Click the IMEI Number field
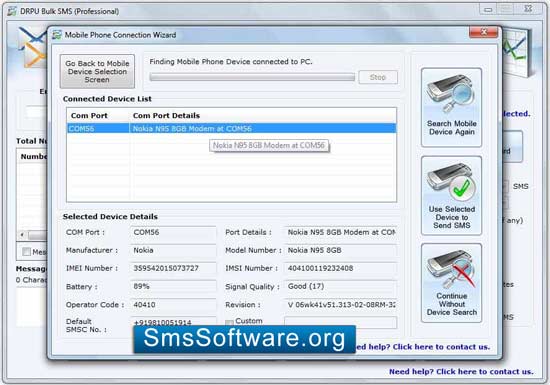The image size is (550, 385). point(173,268)
